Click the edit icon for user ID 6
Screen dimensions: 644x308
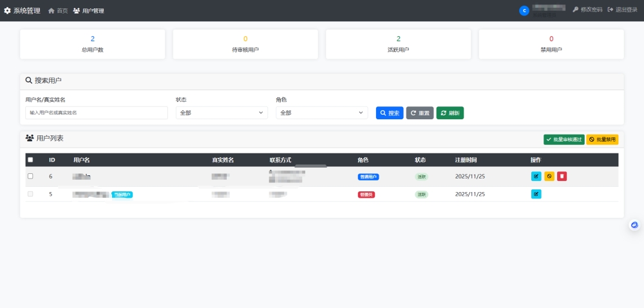point(536,176)
